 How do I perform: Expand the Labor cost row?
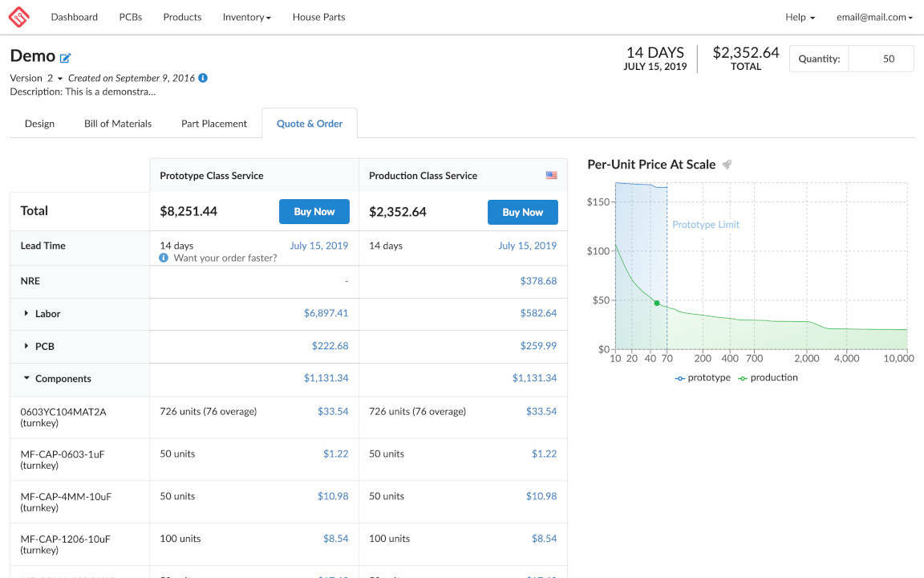tap(26, 313)
